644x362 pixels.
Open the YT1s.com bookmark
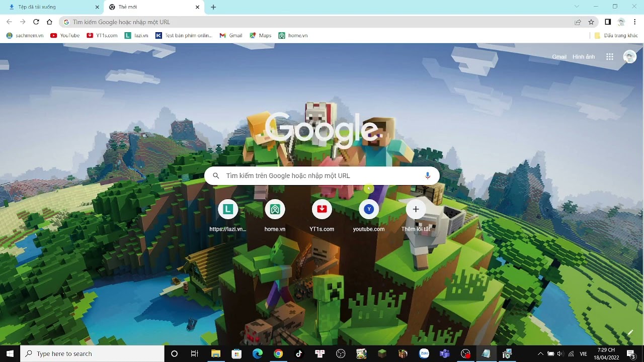(102, 36)
